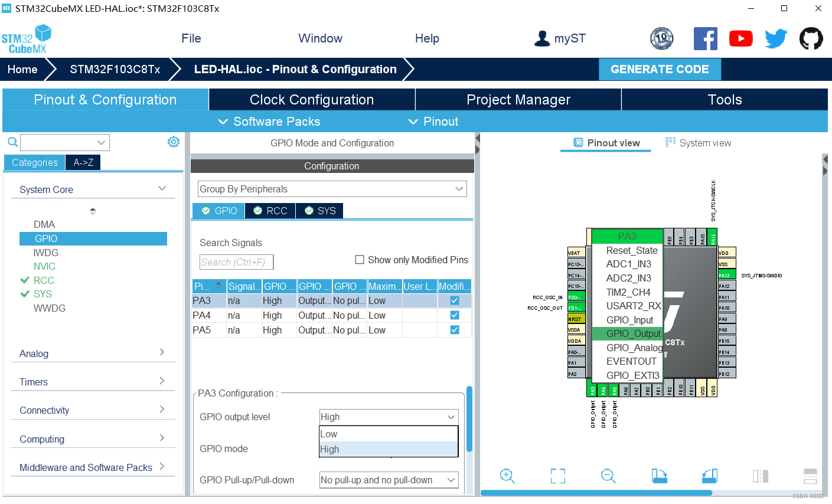Toggle Show only Modified Pins checkbox
The height and width of the screenshot is (504, 832).
(359, 260)
